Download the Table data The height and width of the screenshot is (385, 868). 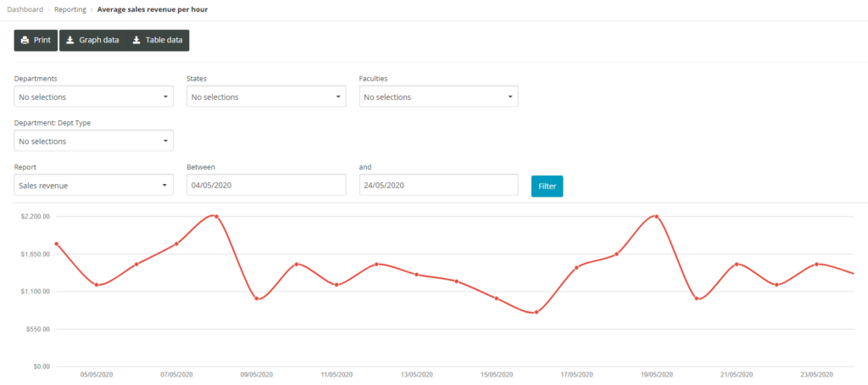[158, 41]
